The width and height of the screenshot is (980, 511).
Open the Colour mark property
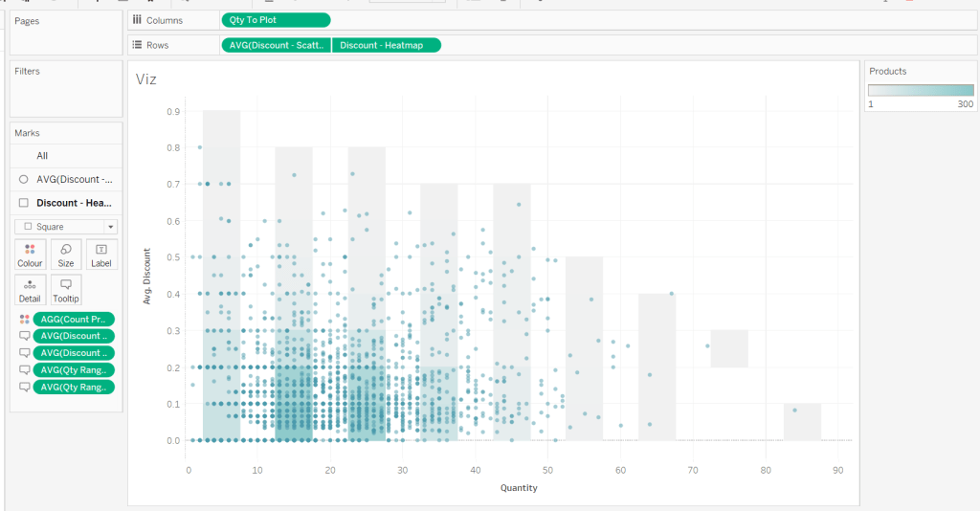30,254
